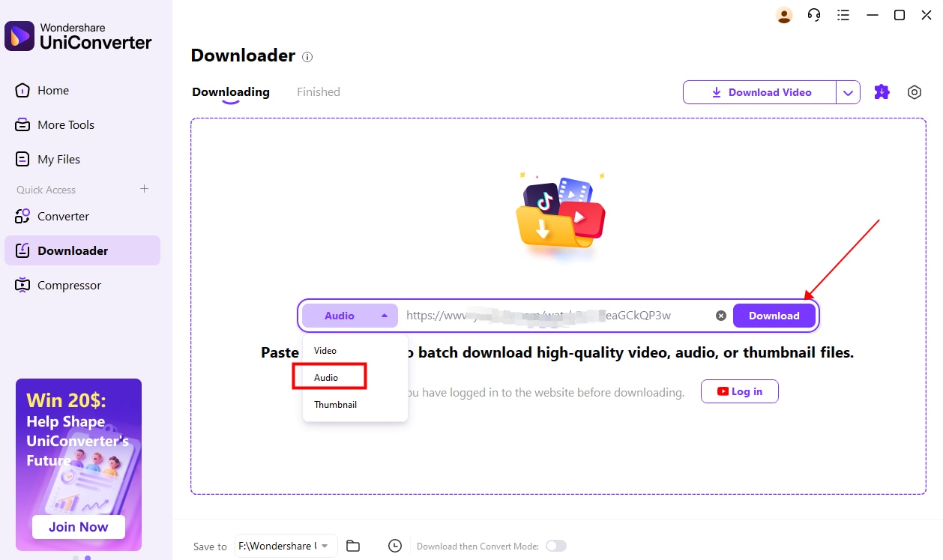Click Join Now on the promo banner

coord(79,527)
